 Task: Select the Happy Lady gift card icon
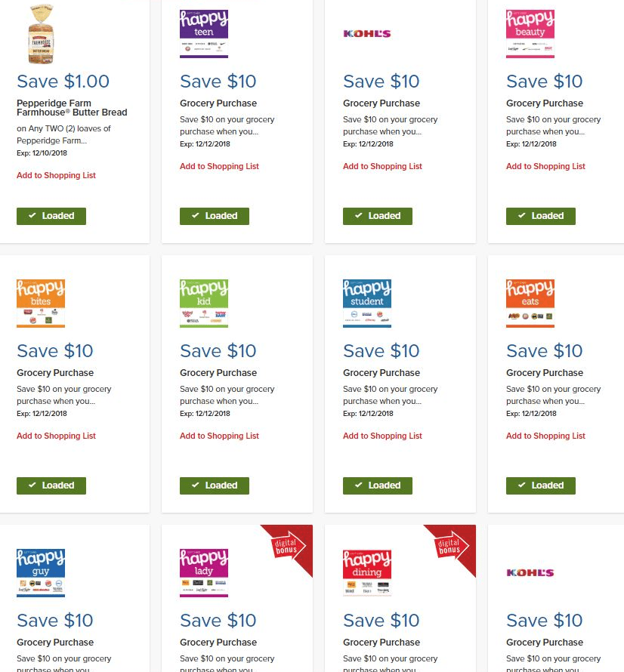[204, 573]
